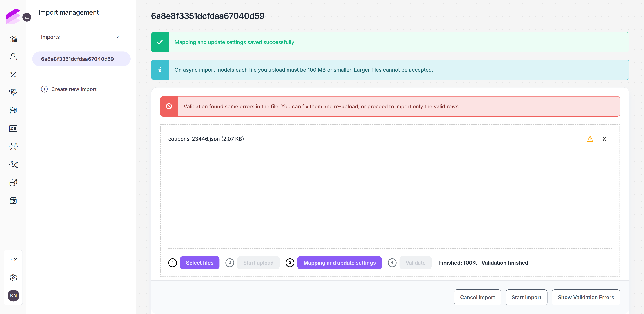Screen dimensions: 644x314
Task: Open the analytics chart icon in sidebar
Action: pyautogui.click(x=13, y=39)
